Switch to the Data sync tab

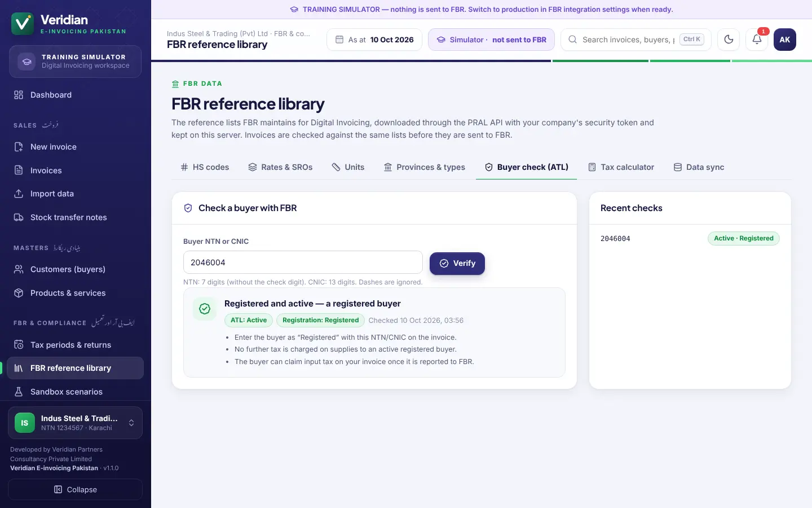[x=699, y=167]
